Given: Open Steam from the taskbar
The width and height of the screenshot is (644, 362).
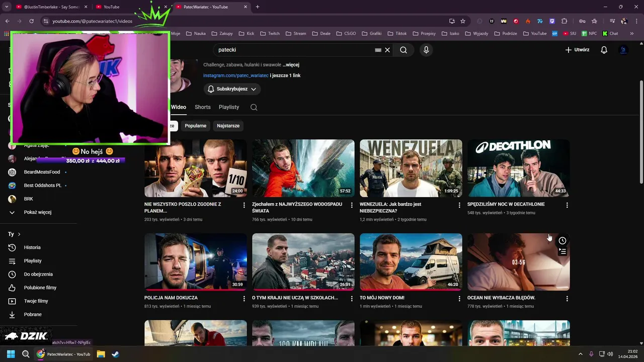Looking at the screenshot, I should [115, 354].
